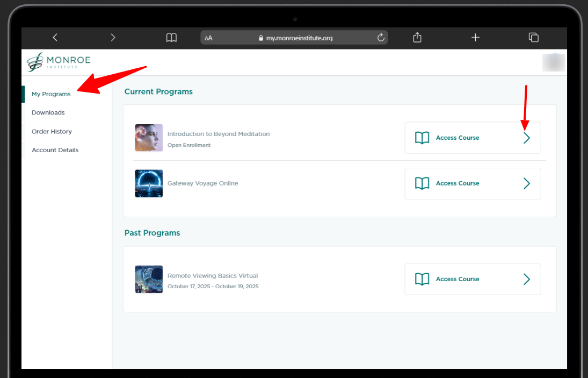Click the Open Enrollment label

(x=189, y=145)
